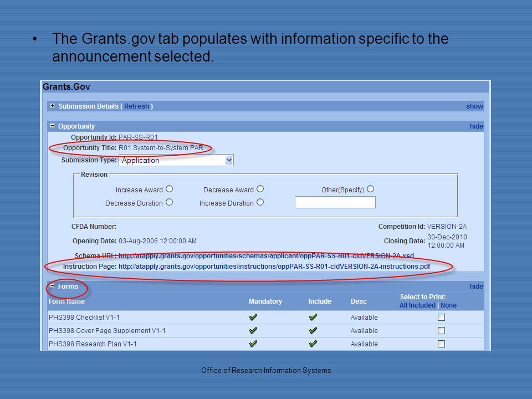Viewport: 532px width, 399px height.
Task: Check print box for PHS398 Cover Page Supplement
Action: (x=442, y=330)
